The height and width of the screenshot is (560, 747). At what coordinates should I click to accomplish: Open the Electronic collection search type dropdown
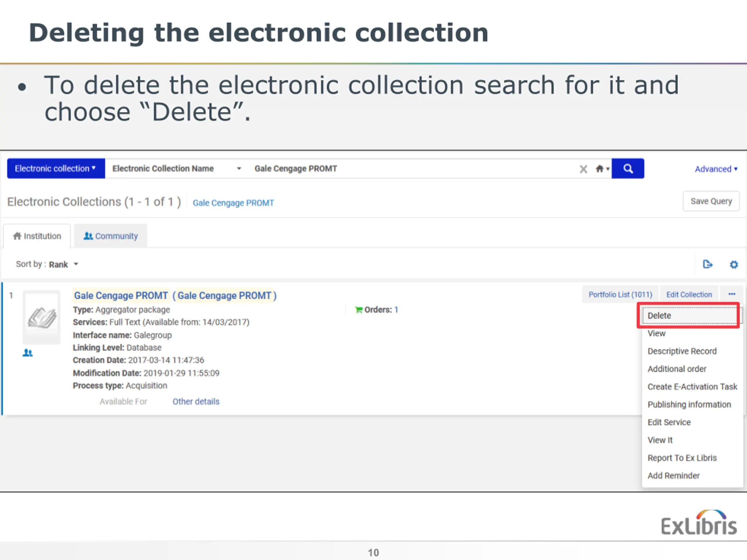(x=56, y=169)
